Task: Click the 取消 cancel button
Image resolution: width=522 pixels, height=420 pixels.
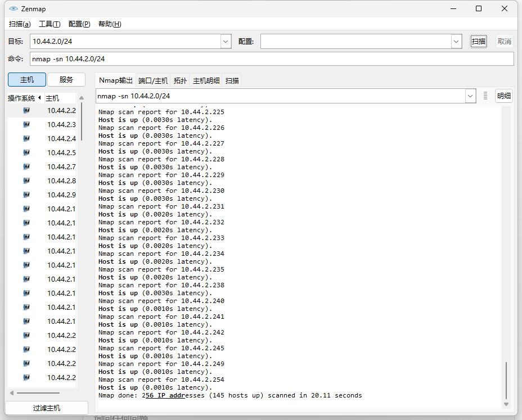Action: (x=505, y=42)
